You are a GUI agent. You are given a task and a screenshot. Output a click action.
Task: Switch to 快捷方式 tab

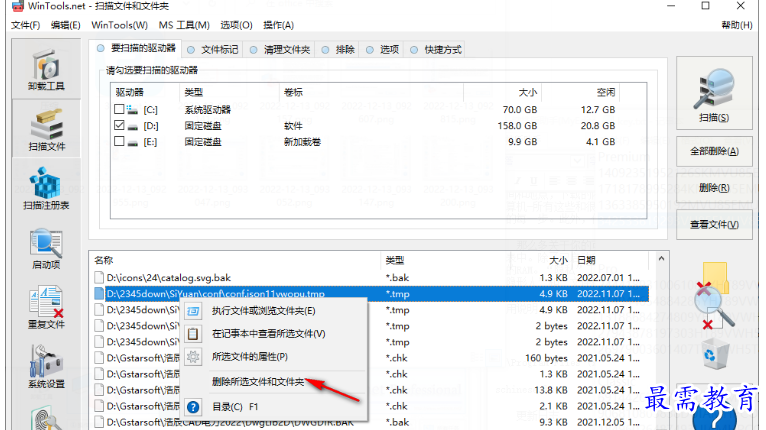click(436, 49)
